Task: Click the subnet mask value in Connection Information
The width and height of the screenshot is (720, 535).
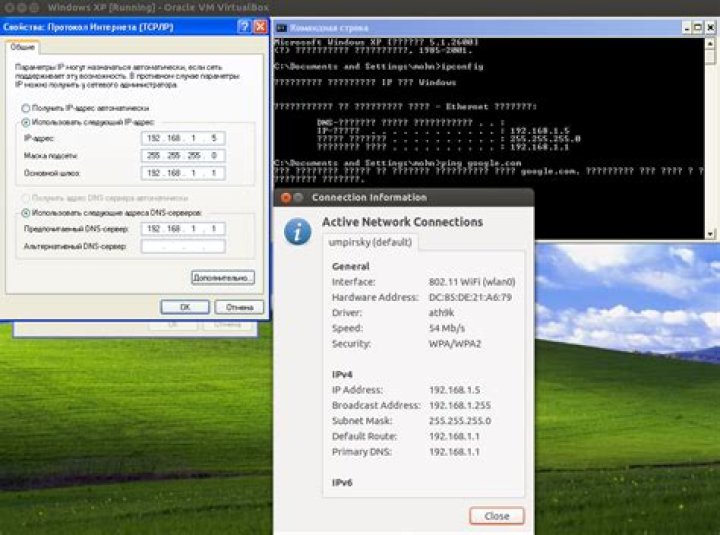Action: click(x=460, y=421)
